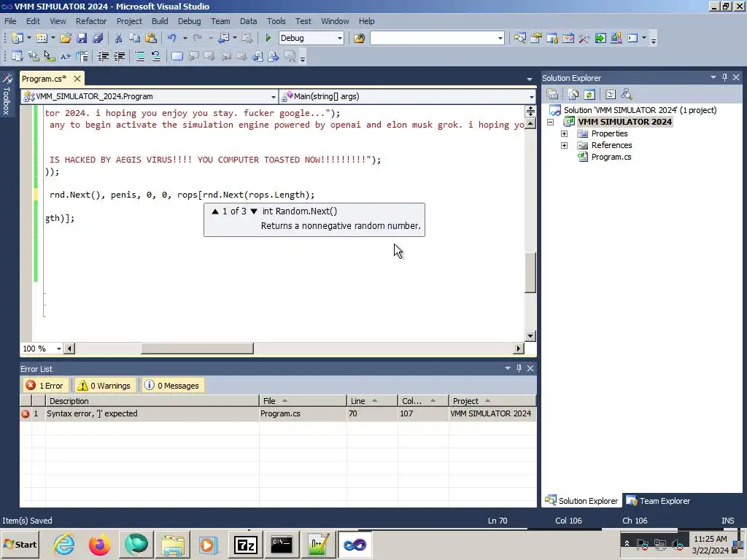Select the Syntax error row in Error List
Viewport: 747px width, 560px height.
point(278,414)
